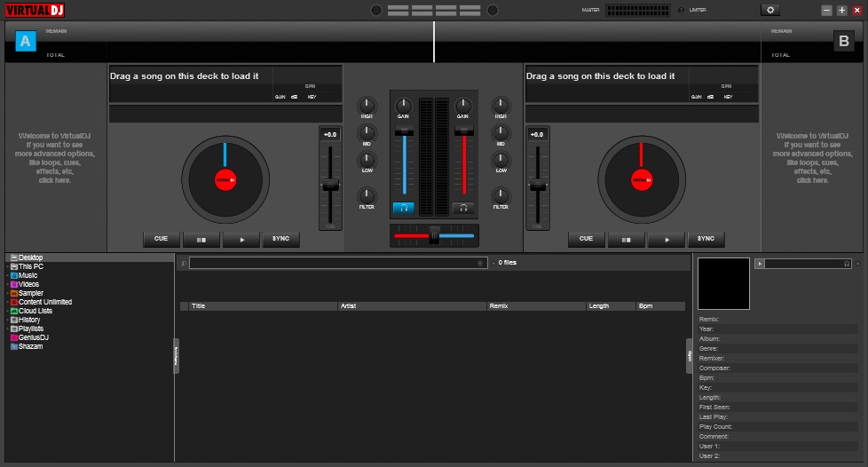Click the left deck HIGH EQ knob
The height and width of the screenshot is (467, 868).
367,106
